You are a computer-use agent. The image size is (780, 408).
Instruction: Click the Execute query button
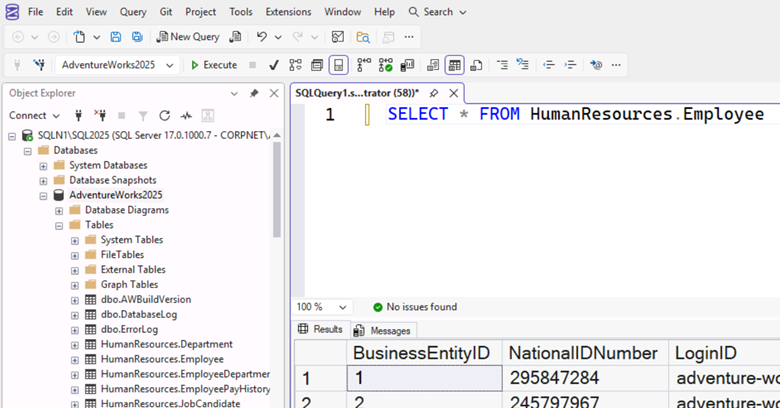pyautogui.click(x=213, y=65)
